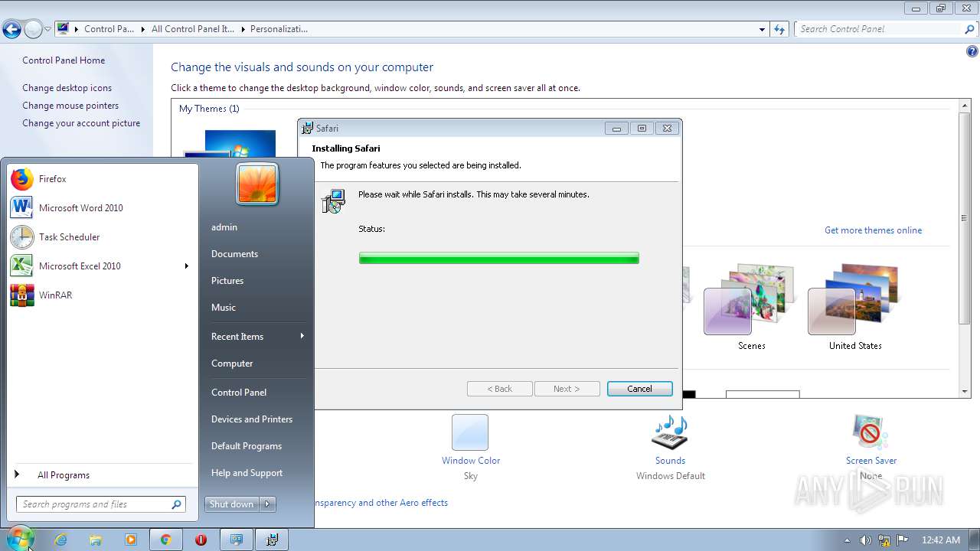
Task: Click the Windows Start orb
Action: click(x=20, y=539)
